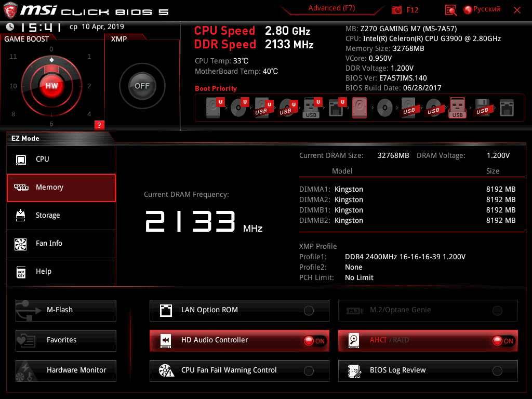
Task: Toggle the M.2/Optane Genie switch
Action: [x=497, y=311]
